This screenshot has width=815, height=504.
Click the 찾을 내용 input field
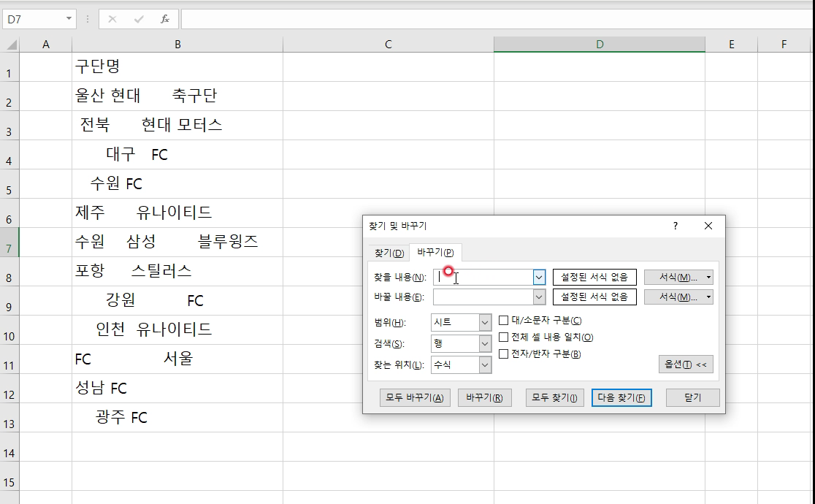point(483,278)
